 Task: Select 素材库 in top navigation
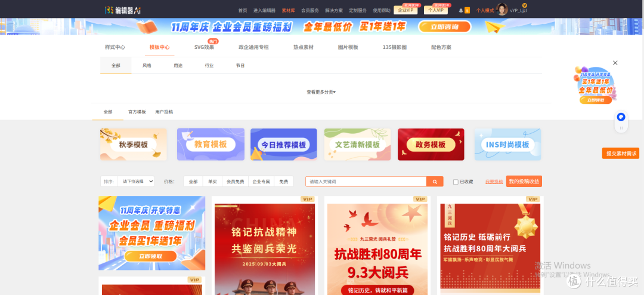point(289,11)
